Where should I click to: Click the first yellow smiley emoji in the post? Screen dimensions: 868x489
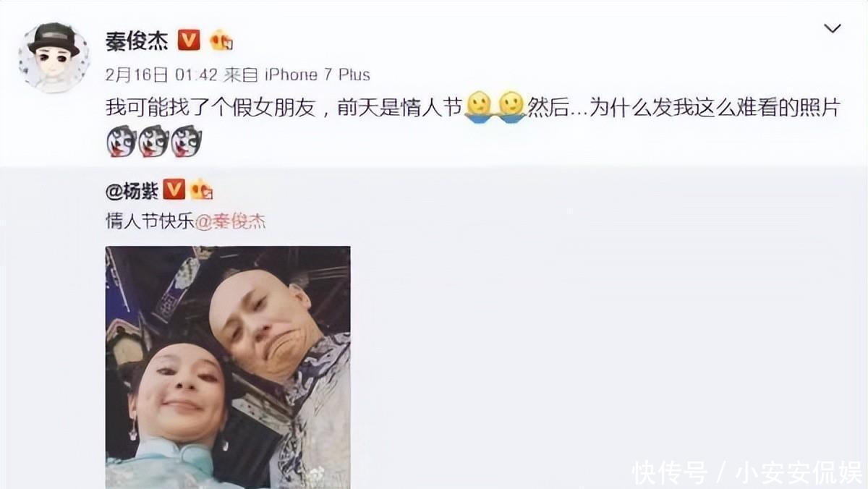pyautogui.click(x=479, y=107)
